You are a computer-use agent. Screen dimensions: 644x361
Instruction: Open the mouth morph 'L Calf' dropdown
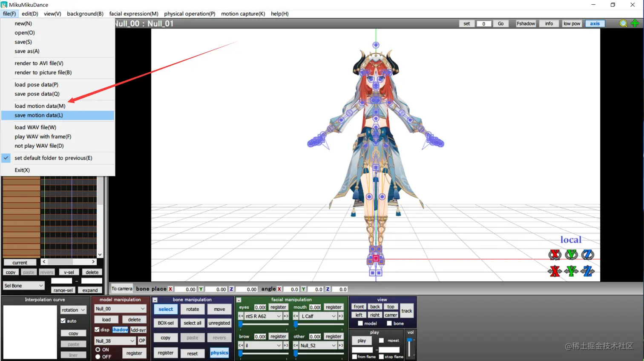coord(318,316)
